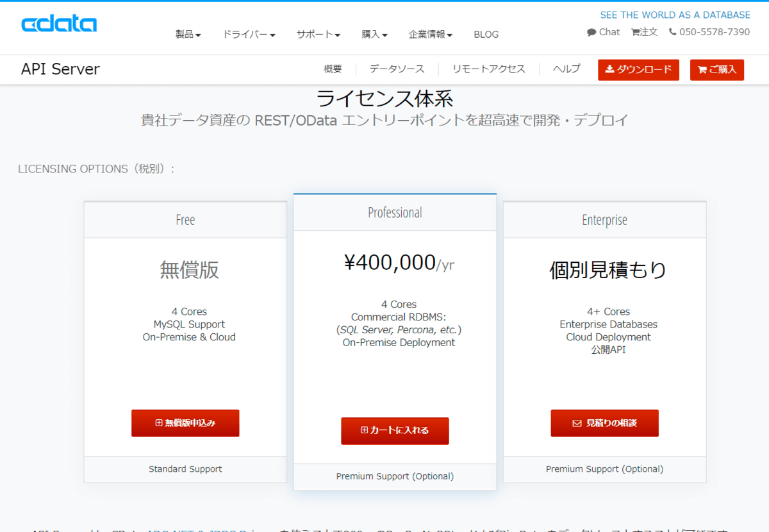Click Premium Support (Optional) under Enterprise

coord(604,469)
